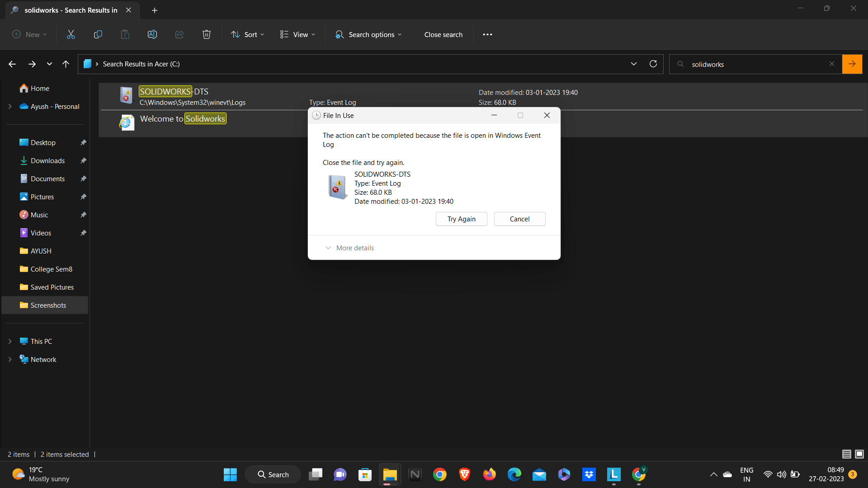This screenshot has width=868, height=488.
Task: Clear the solidworks search text with X
Action: pyautogui.click(x=832, y=64)
